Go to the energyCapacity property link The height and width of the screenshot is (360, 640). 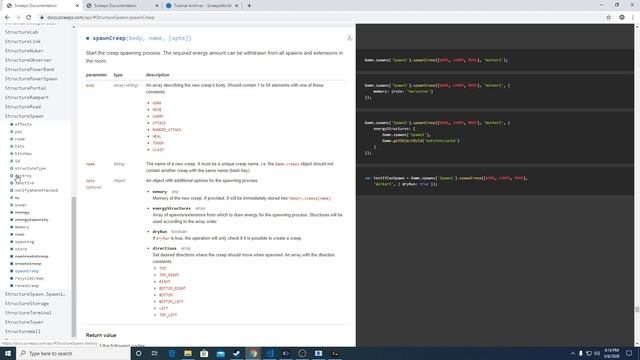coord(31,220)
